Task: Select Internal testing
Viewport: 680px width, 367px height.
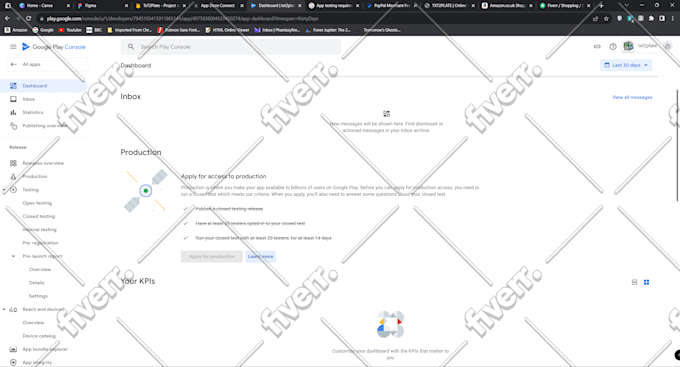Action: coord(39,229)
